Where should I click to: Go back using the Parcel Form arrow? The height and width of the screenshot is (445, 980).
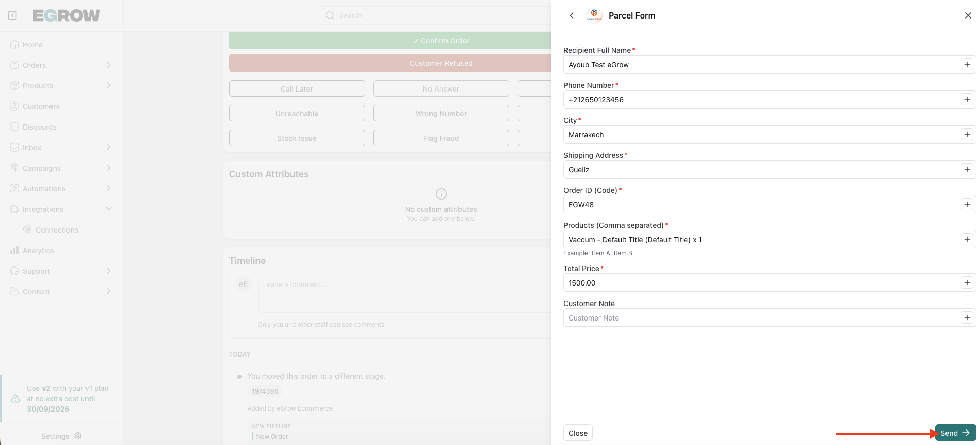572,15
